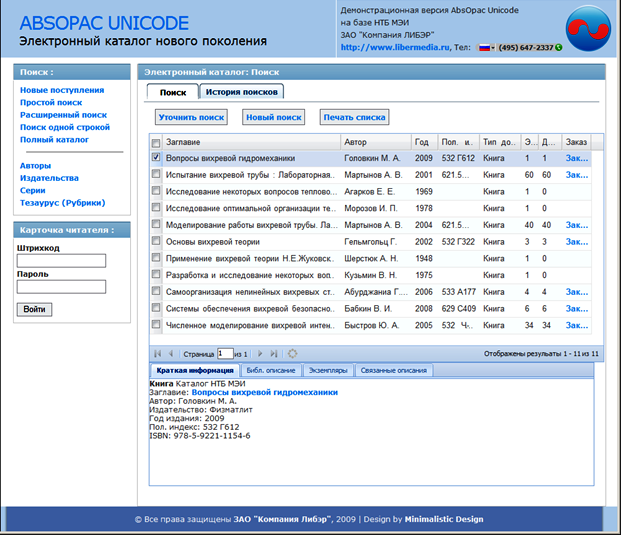Order 'Основы вихревой теории' via Зак... link
621x535 pixels.
coord(577,242)
